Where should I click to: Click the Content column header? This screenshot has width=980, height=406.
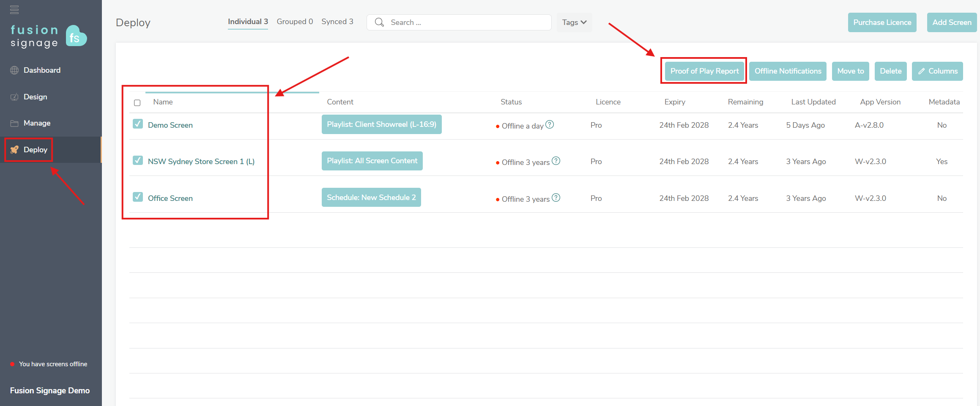point(340,102)
